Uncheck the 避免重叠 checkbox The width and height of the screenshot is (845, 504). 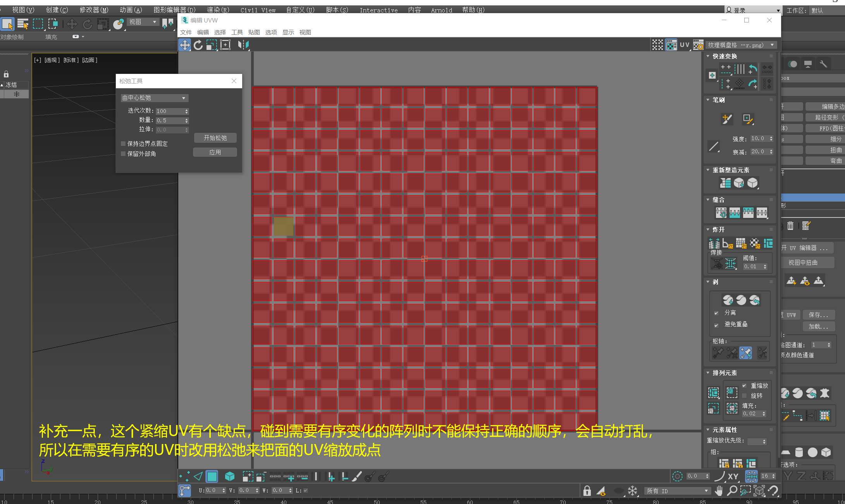(x=716, y=325)
